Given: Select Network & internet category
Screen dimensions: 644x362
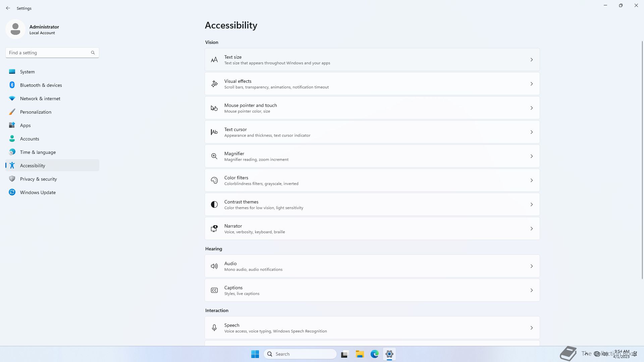Looking at the screenshot, I should coord(52,98).
